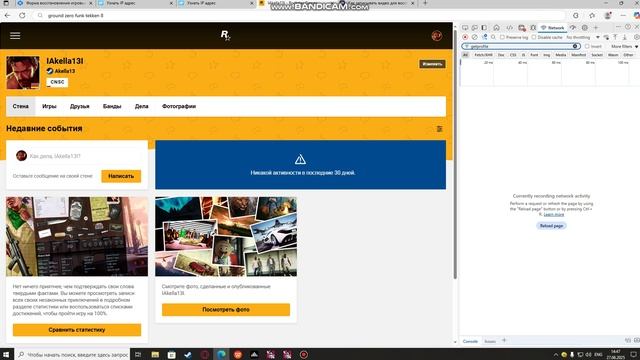Filter requests by Doc type

tap(501, 55)
